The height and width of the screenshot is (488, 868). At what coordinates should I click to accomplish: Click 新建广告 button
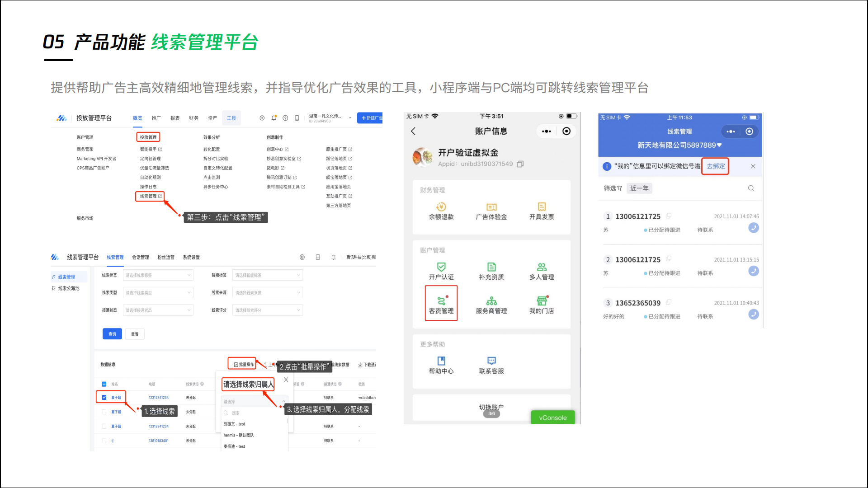370,118
